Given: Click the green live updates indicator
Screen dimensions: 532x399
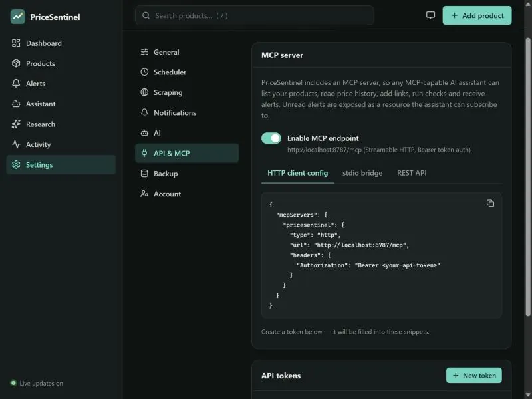Looking at the screenshot, I should pyautogui.click(x=13, y=383).
